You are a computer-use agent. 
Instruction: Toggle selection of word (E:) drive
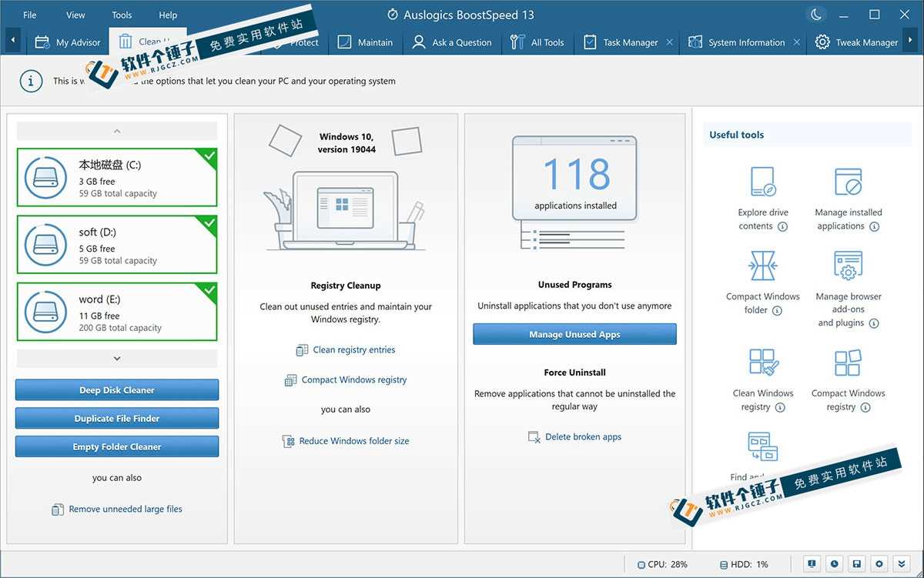click(x=117, y=312)
